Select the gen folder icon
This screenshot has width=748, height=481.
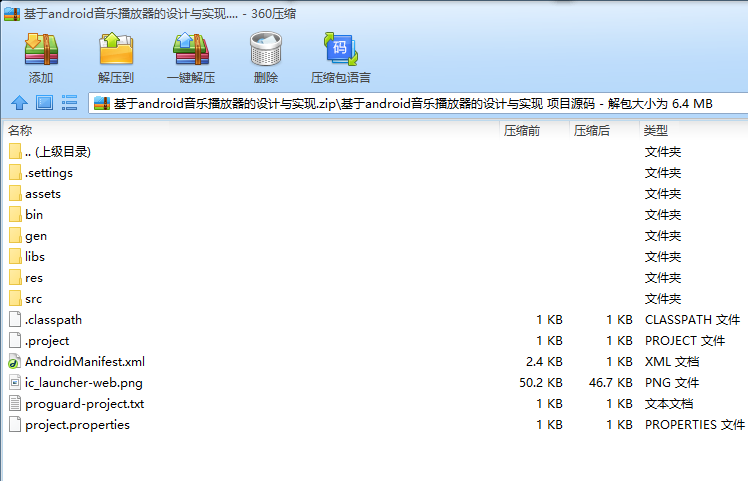tap(15, 235)
